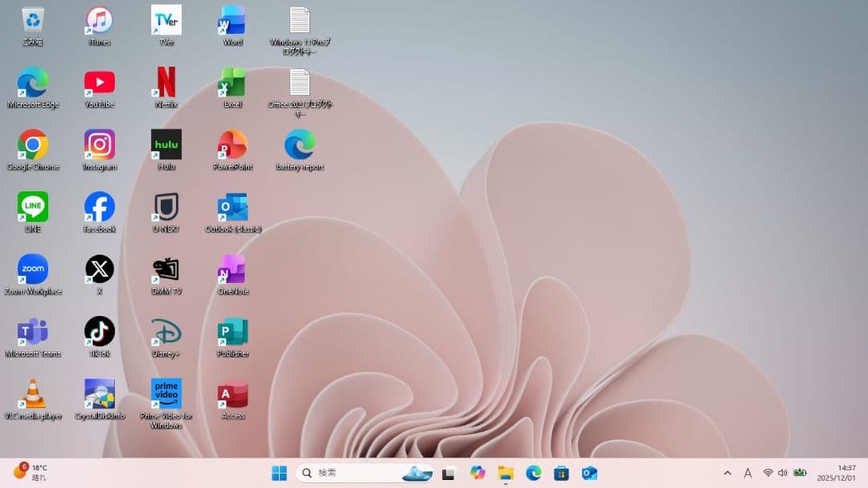Toggle the IME input mode indicator

[x=747, y=473]
